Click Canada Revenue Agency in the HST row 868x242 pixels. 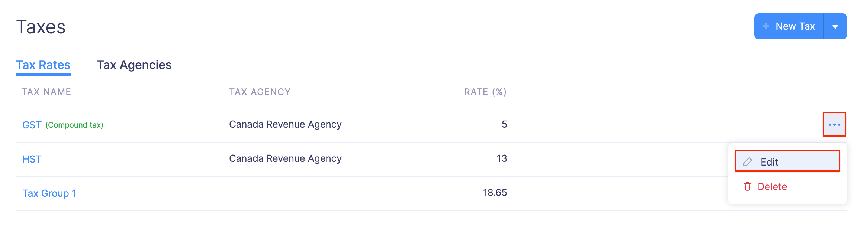click(285, 158)
